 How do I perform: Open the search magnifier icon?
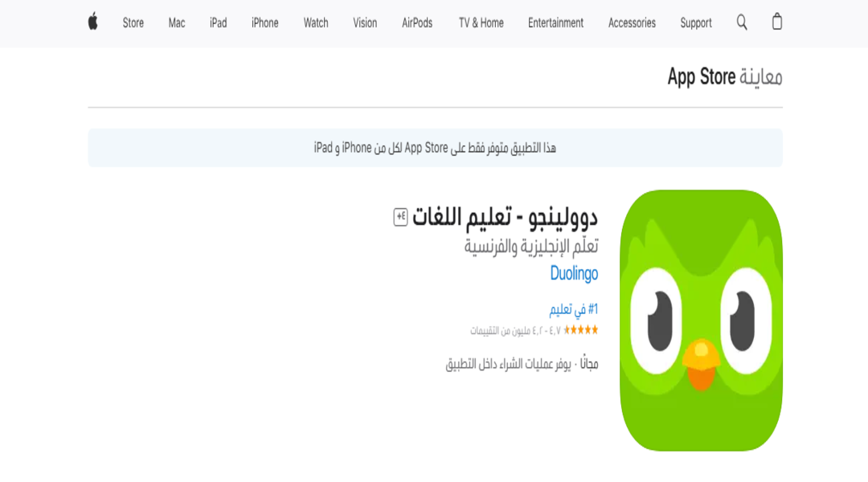click(742, 22)
